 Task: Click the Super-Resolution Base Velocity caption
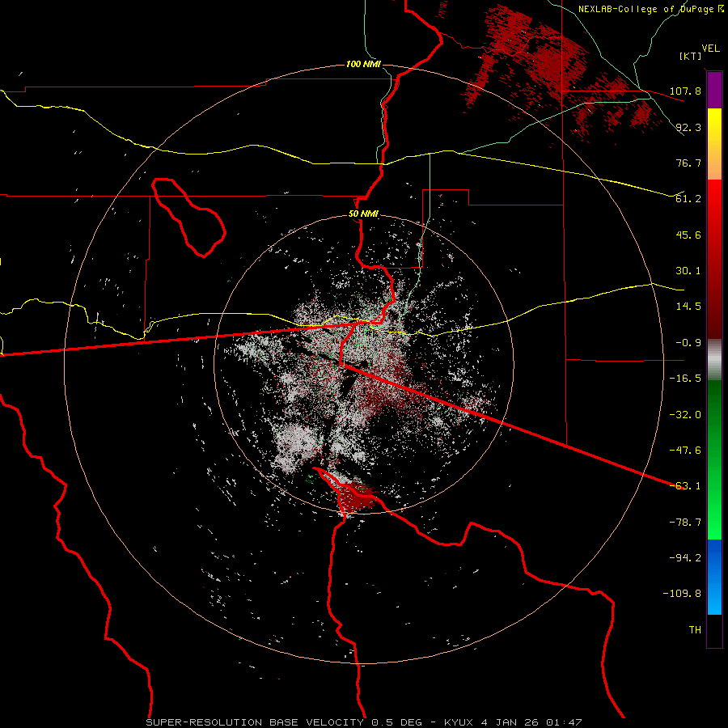pos(363,722)
